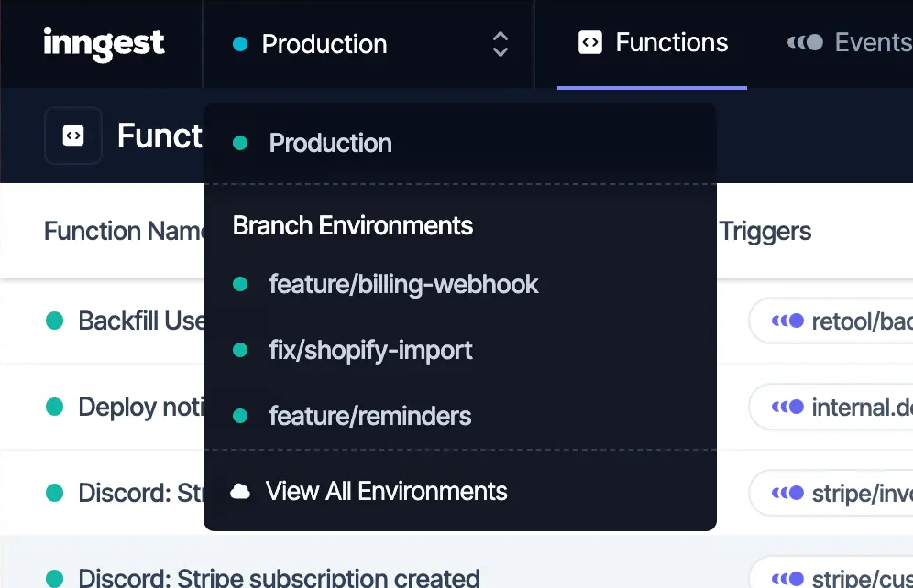Click the up-down chevron on the environment selector
The width and height of the screenshot is (913, 588).
point(500,44)
